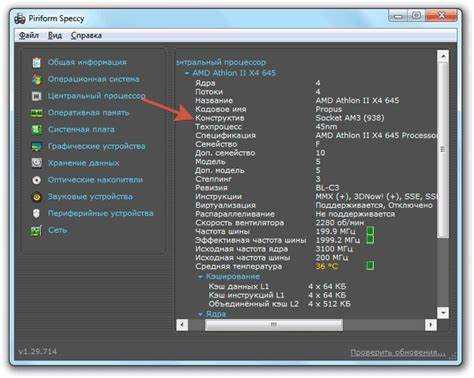Click the Speccy app icon in title bar
Image resolution: width=474 pixels, height=378 pixels.
click(x=20, y=19)
